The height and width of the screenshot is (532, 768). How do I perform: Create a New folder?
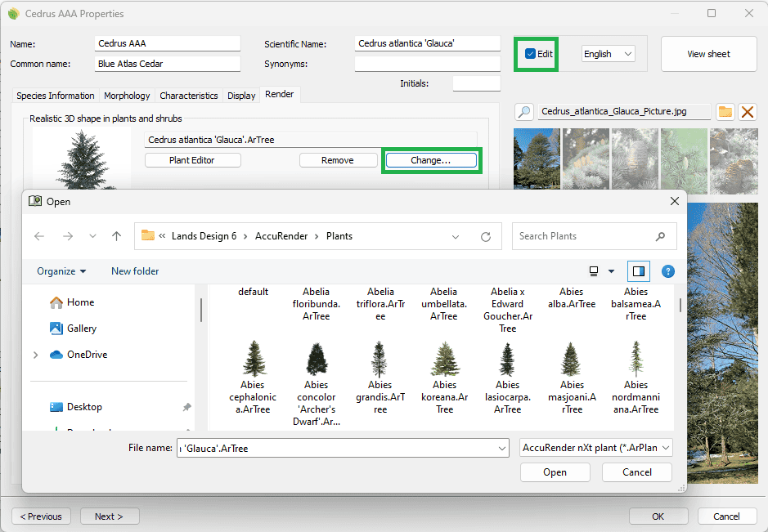tap(135, 271)
